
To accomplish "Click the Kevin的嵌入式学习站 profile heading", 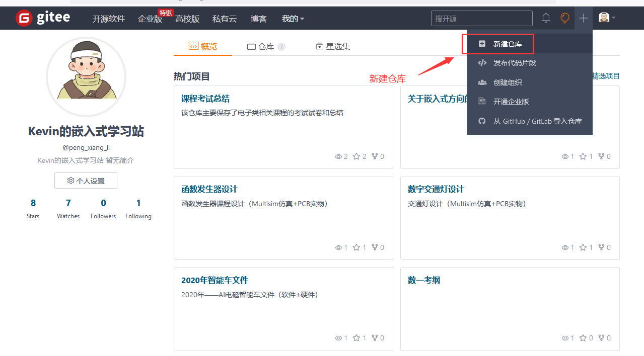I will coord(86,132).
